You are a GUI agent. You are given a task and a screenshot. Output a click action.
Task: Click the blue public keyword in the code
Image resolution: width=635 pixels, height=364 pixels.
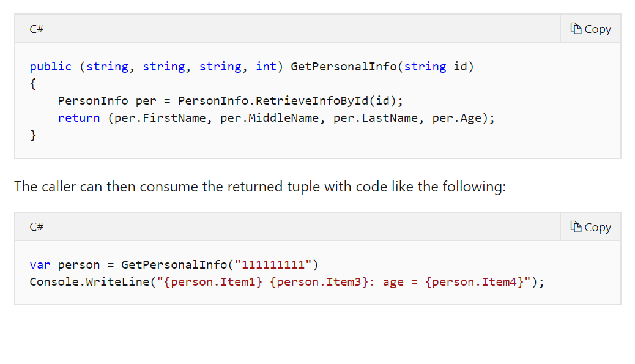point(50,66)
